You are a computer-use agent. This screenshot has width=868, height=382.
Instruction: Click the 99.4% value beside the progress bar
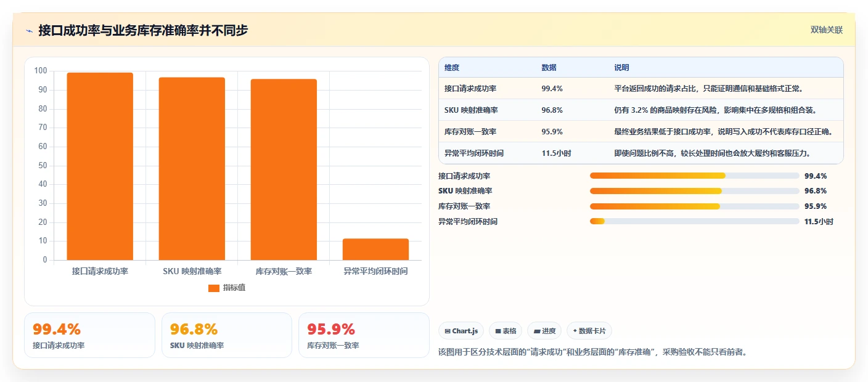pyautogui.click(x=815, y=176)
